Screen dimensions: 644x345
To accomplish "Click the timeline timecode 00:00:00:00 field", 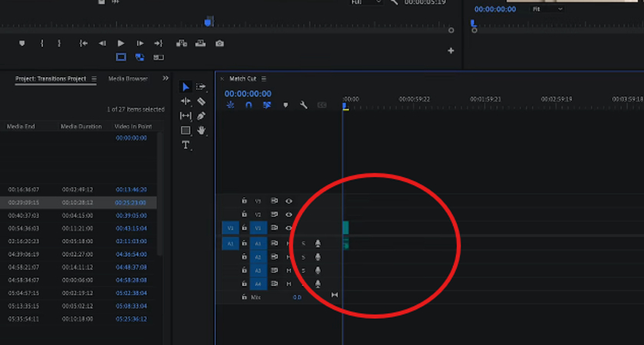I will 248,94.
